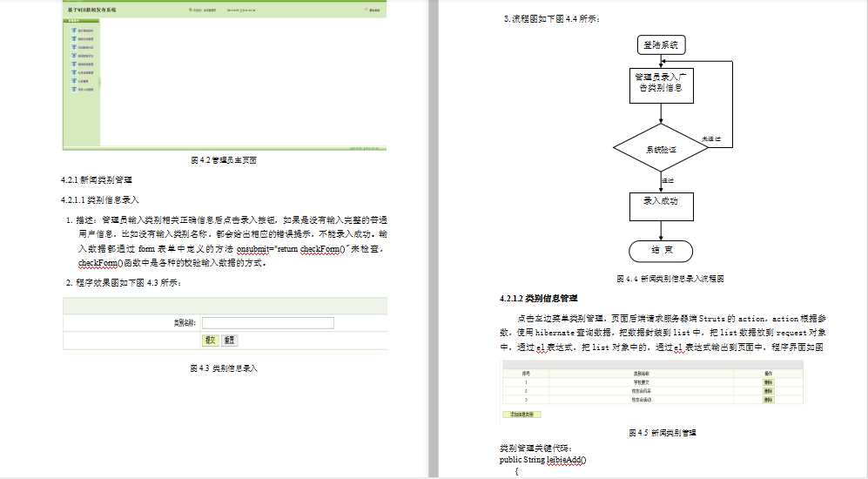
Task: Click the 删除 button in table row 2
Action: point(769,390)
